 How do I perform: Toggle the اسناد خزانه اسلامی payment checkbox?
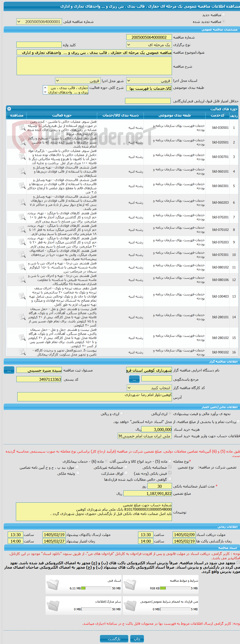click(238, 421)
